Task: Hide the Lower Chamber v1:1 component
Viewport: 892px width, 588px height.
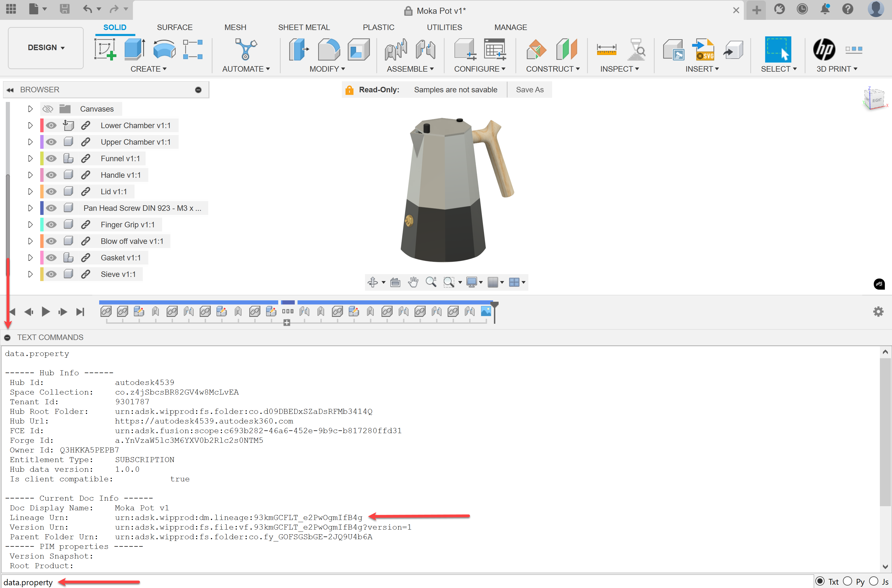Action: point(51,125)
